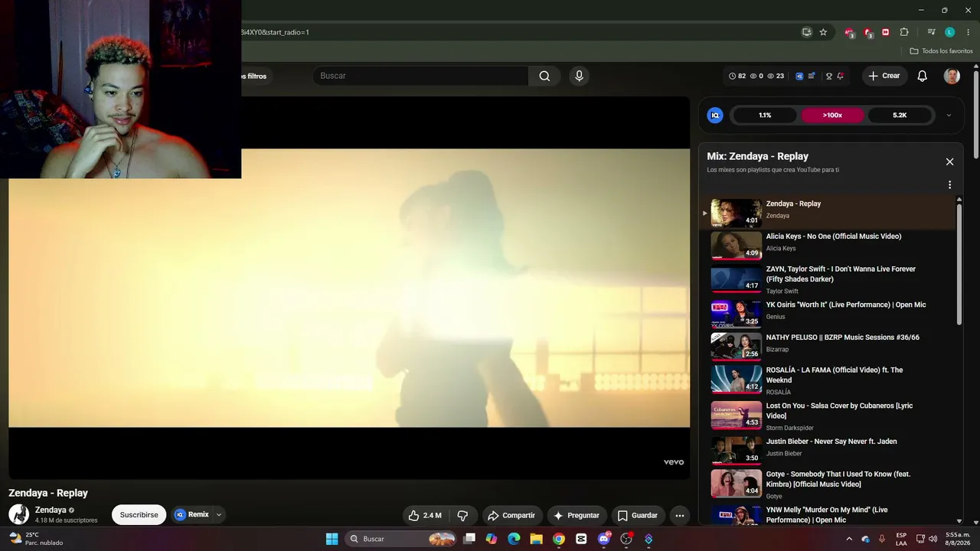This screenshot has width=980, height=551.
Task: Click the Guardar save button
Action: click(x=637, y=515)
